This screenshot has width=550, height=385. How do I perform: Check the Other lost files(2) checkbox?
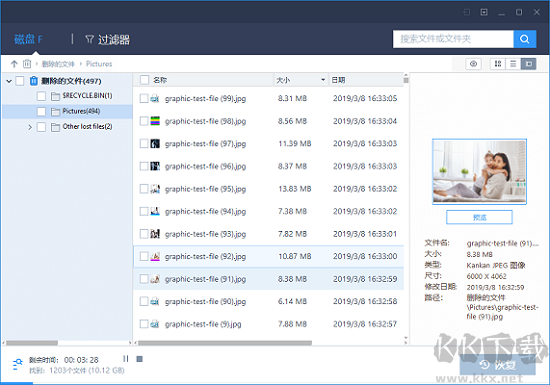(41, 127)
